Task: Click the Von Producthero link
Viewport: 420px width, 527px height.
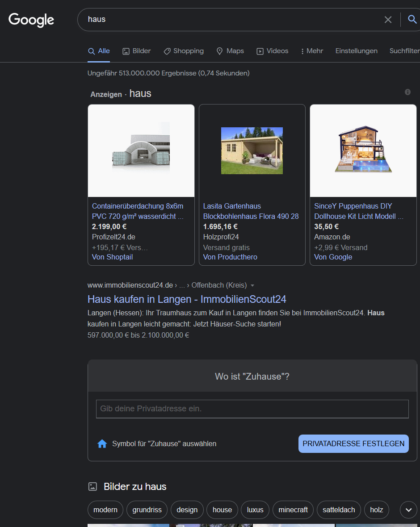Action: [230, 257]
